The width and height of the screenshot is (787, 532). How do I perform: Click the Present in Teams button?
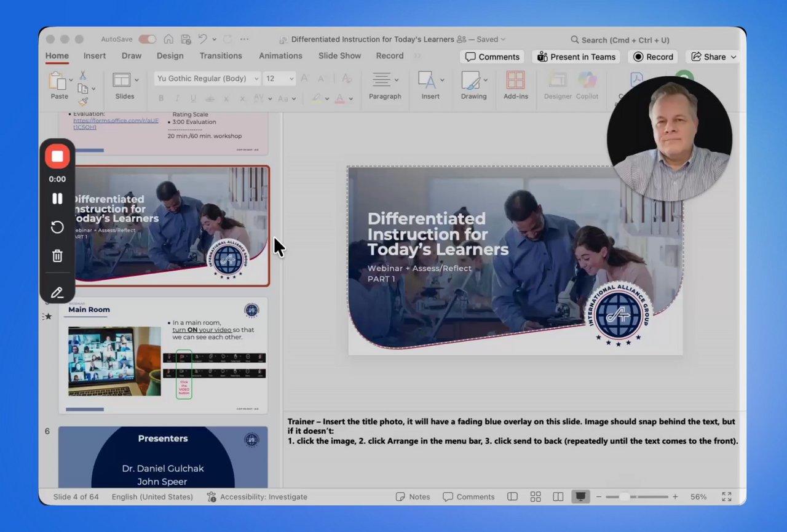(x=576, y=57)
